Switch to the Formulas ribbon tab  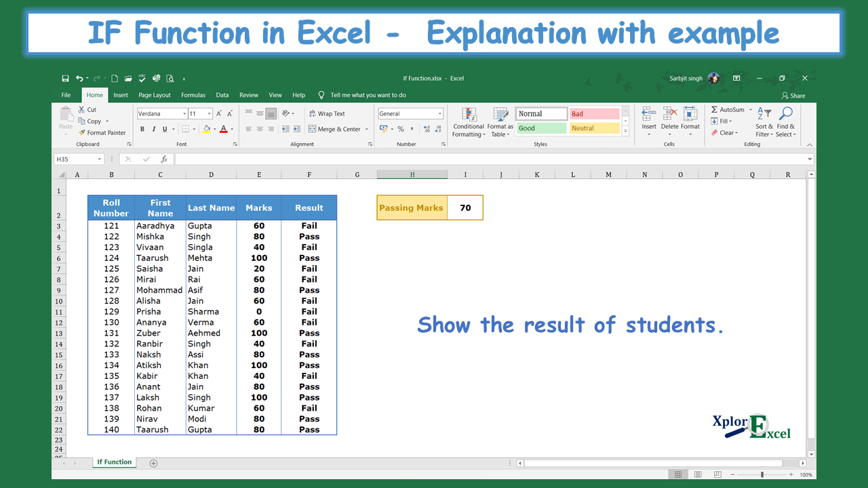click(193, 96)
